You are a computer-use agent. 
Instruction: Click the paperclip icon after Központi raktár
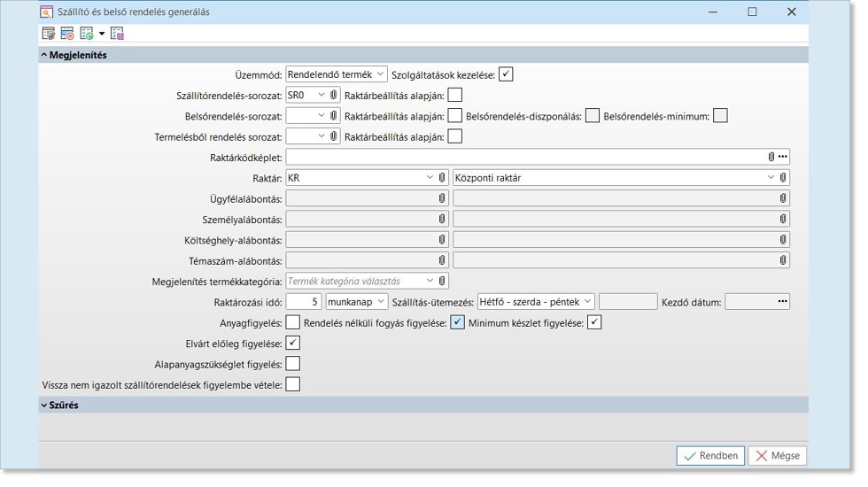tap(783, 178)
